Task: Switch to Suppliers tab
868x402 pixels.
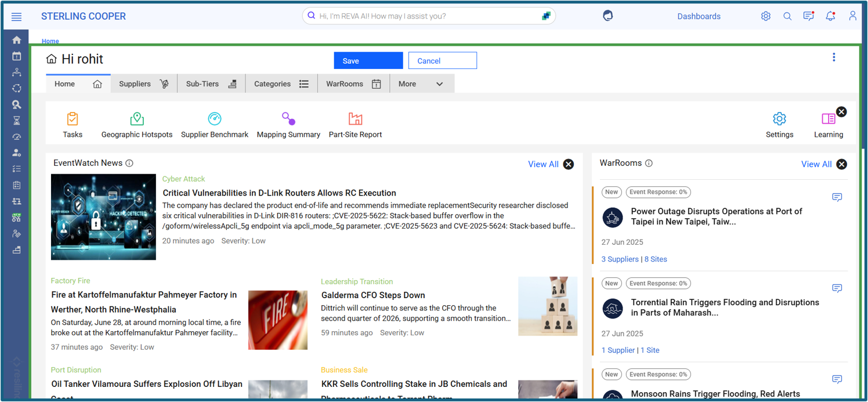Action: (144, 84)
